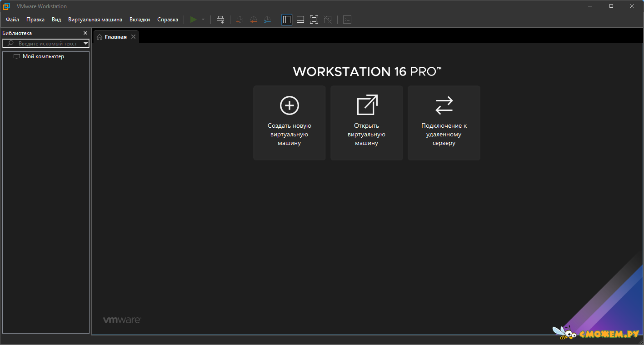Open the library search dropdown arrow
Image resolution: width=644 pixels, height=345 pixels.
[x=85, y=44]
